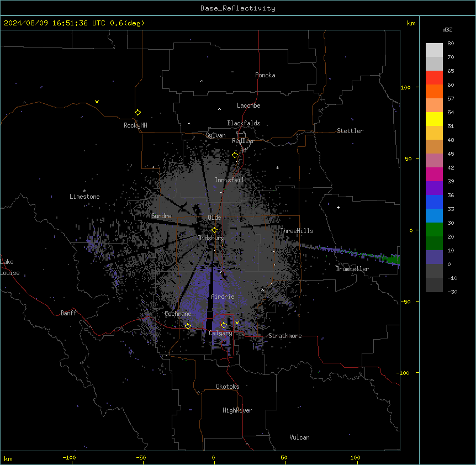Click the Sundre label
Image resolution: width=476 pixels, height=465 pixels.
tap(161, 216)
